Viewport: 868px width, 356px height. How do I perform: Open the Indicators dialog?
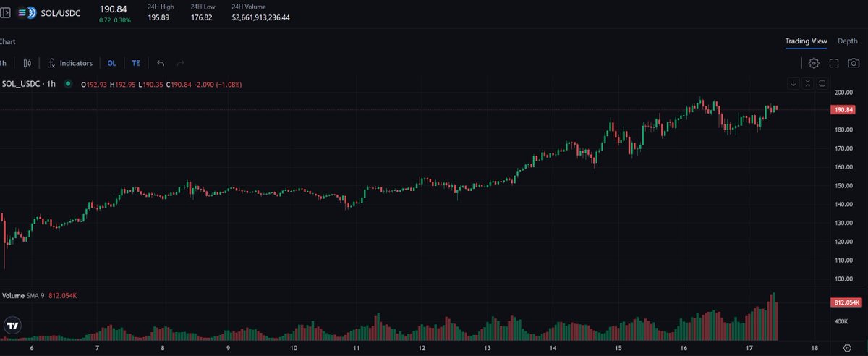tap(70, 63)
